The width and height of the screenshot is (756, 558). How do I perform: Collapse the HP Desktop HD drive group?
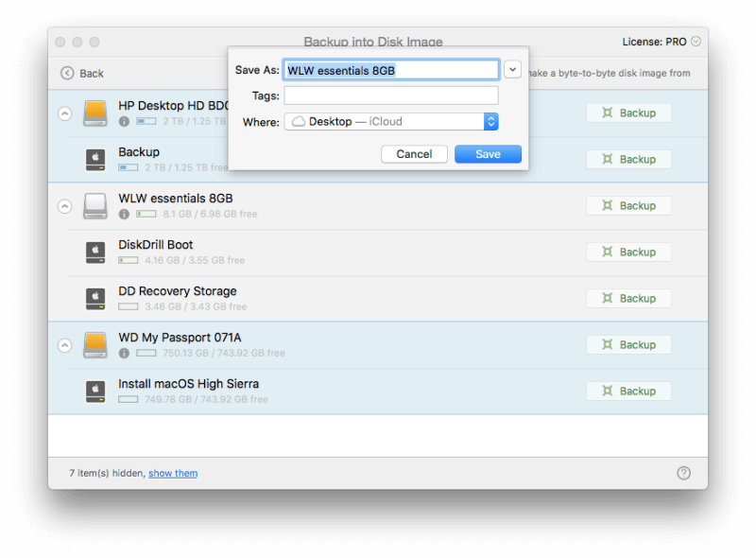[x=64, y=113]
